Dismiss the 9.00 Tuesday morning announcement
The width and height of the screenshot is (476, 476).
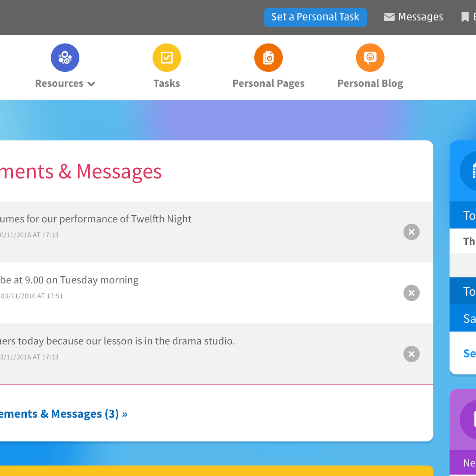click(x=411, y=293)
